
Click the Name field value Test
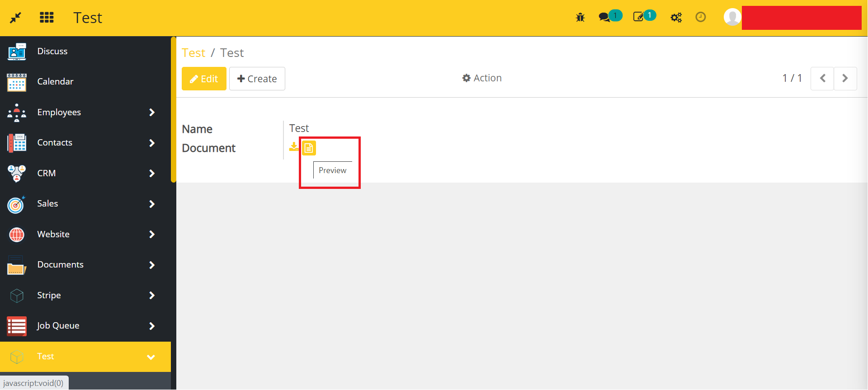tap(299, 128)
